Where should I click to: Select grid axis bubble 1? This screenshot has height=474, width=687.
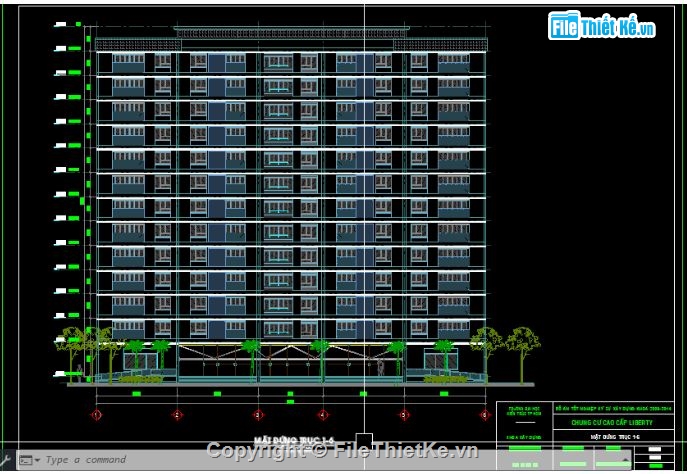(97, 414)
